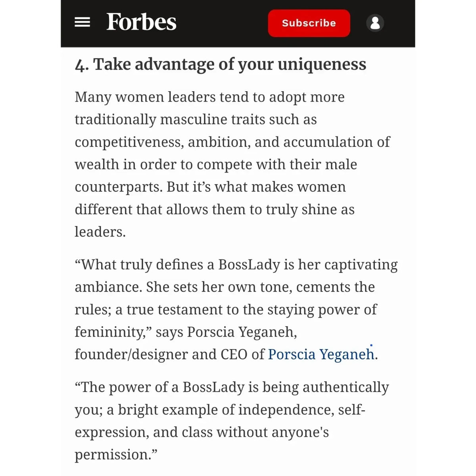Open the Porscia Yeganeh company link

point(321,354)
